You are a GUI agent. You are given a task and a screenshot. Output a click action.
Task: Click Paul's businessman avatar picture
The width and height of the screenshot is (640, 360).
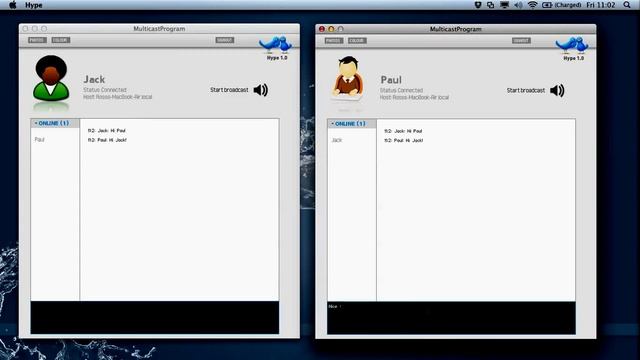pos(348,78)
